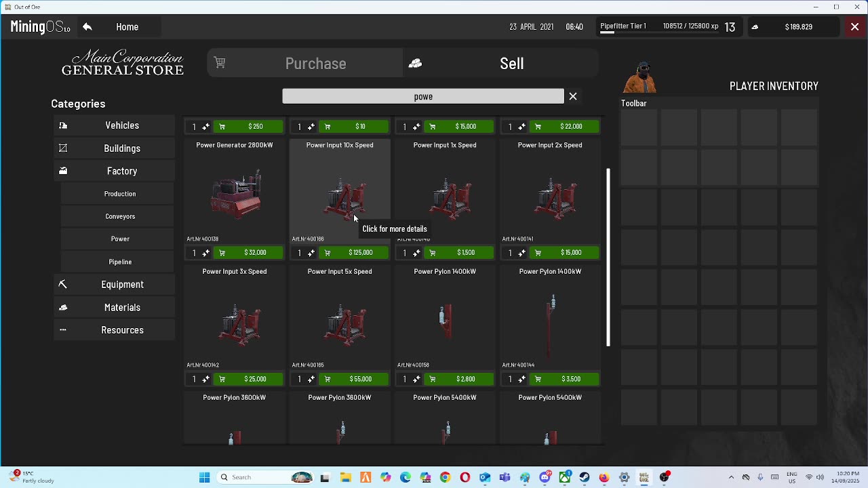Close the MiningOS store with red X
Viewport: 868px width, 488px height.
(x=854, y=27)
